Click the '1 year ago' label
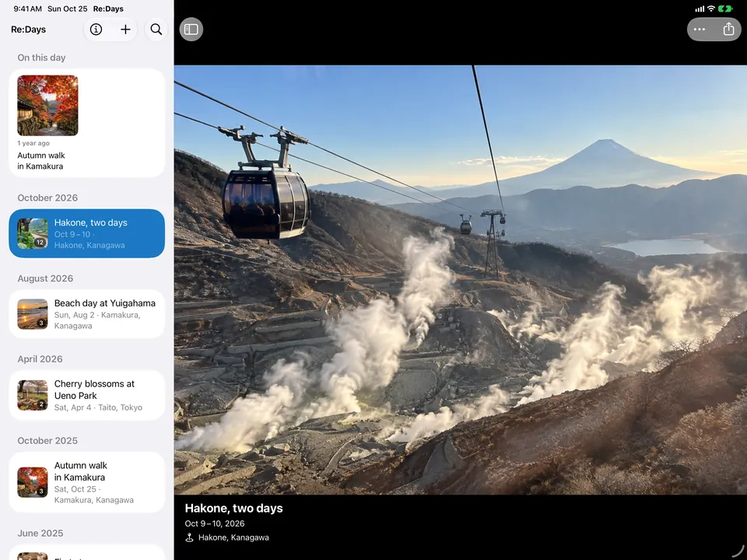 tap(33, 143)
